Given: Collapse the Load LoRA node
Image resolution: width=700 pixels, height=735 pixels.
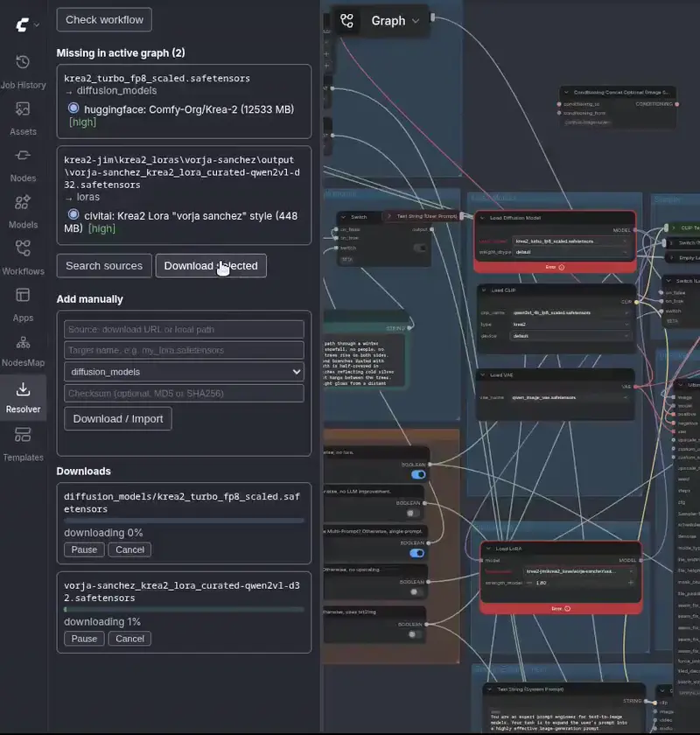Looking at the screenshot, I should [488, 549].
